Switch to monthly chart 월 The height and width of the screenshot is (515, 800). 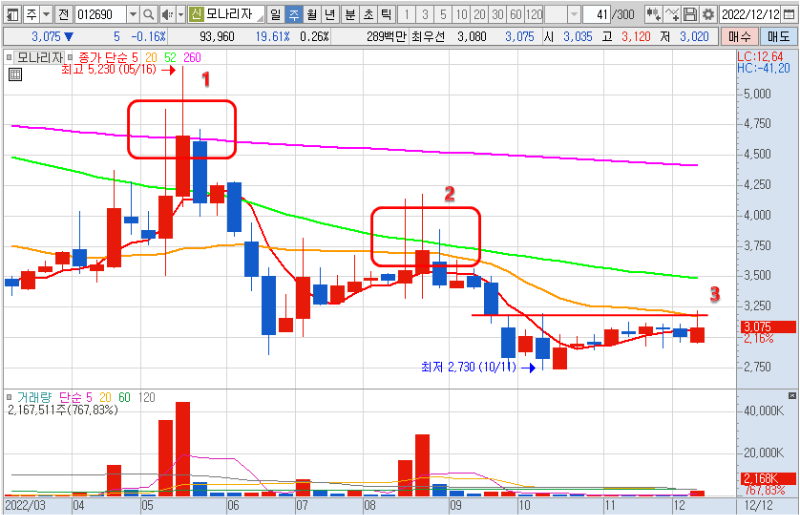coord(312,14)
